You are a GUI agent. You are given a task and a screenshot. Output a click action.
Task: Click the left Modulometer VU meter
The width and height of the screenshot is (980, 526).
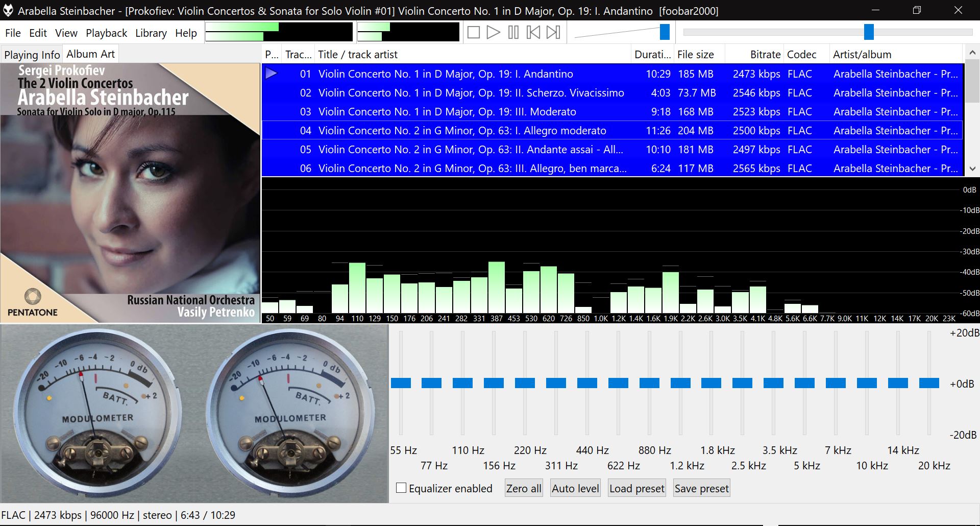click(97, 414)
